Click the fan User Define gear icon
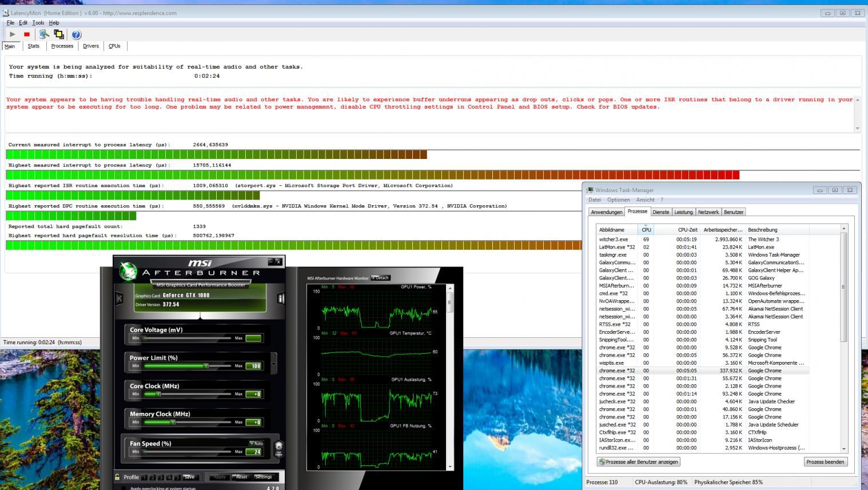 pyautogui.click(x=278, y=448)
